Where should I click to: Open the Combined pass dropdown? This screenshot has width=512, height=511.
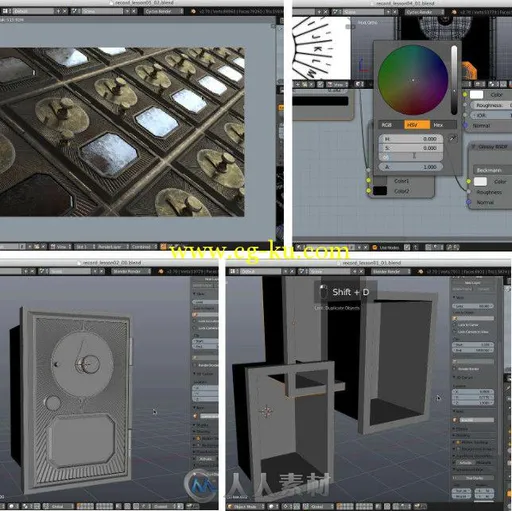pyautogui.click(x=143, y=247)
